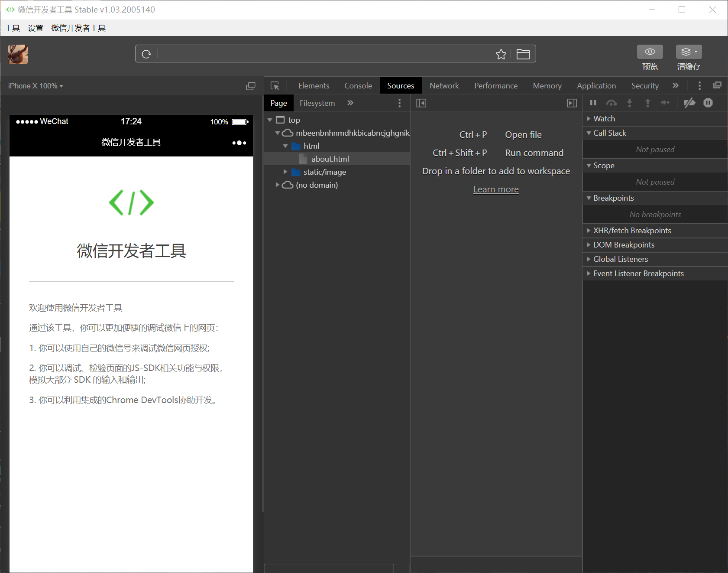Open the DevTools three-dot customize menu
The height and width of the screenshot is (573, 728).
pyautogui.click(x=699, y=86)
